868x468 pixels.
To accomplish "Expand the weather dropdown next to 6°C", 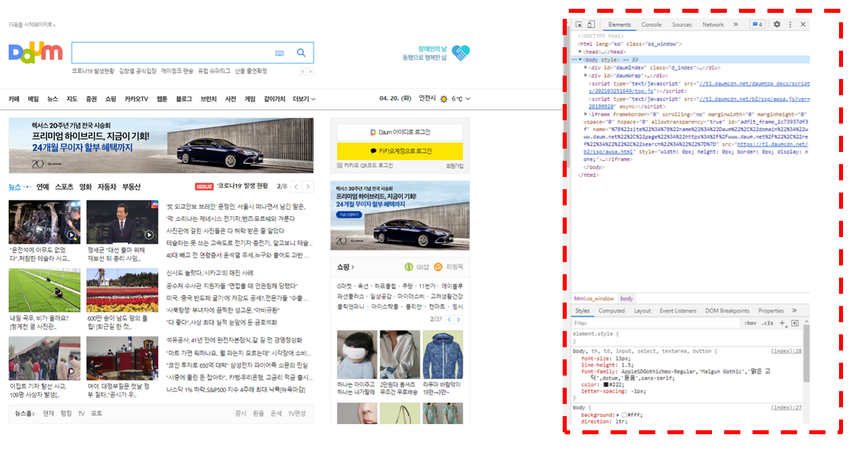I will (468, 99).
